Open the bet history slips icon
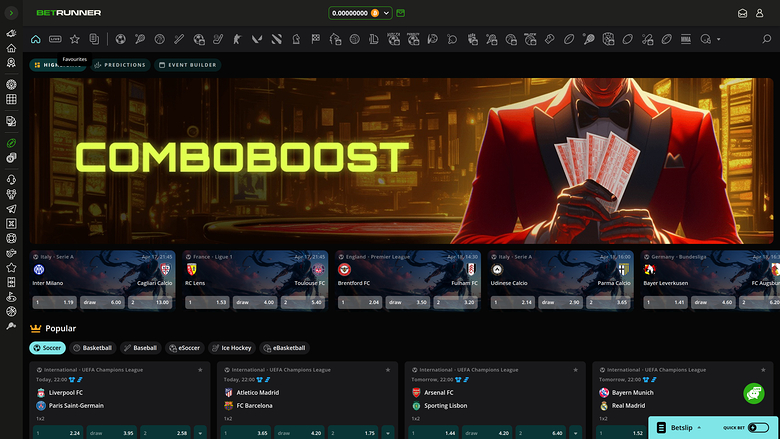Viewport: 780px width, 439px height. [94, 39]
